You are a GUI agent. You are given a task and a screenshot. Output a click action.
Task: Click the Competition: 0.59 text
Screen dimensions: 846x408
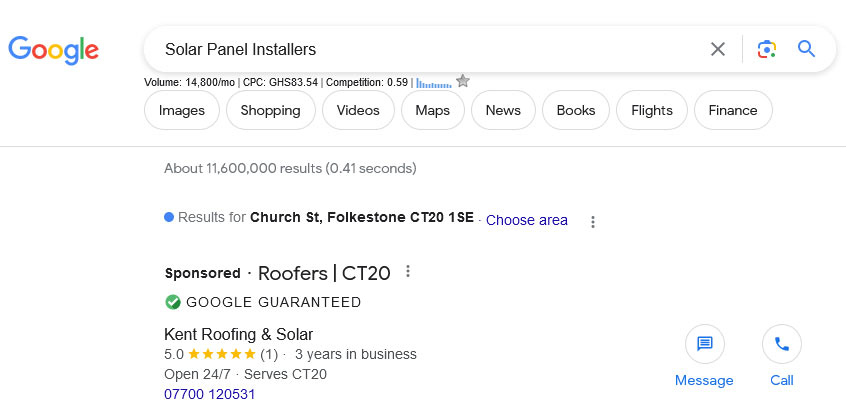tap(367, 83)
